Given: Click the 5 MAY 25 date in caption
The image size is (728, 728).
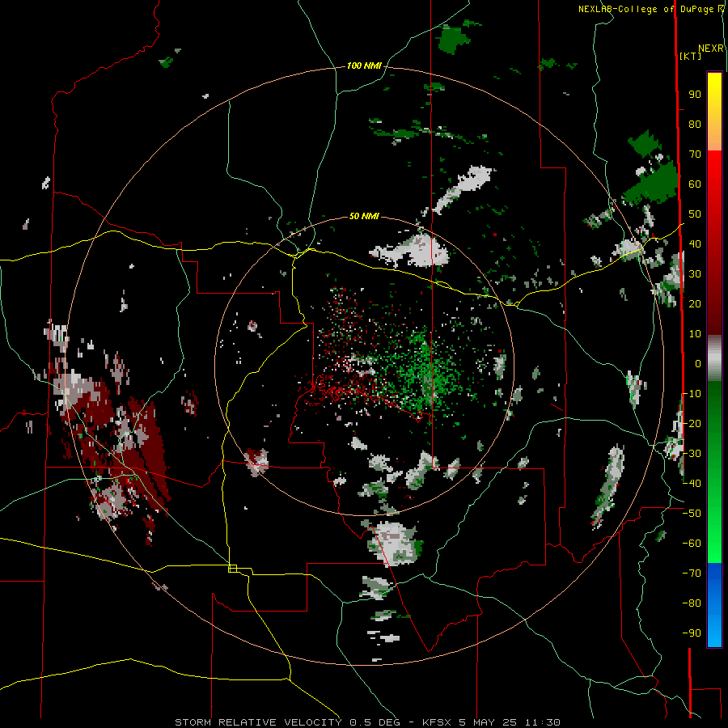Looking at the screenshot, I should click(488, 722).
